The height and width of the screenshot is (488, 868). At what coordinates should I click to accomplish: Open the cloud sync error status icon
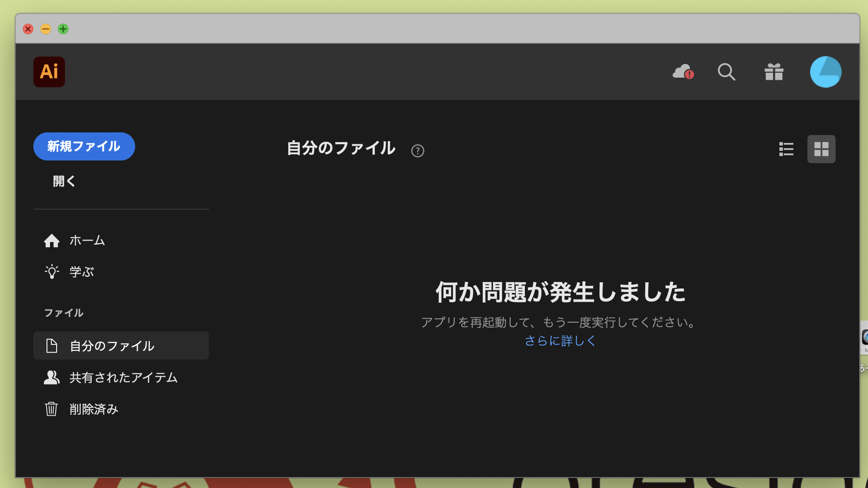683,72
